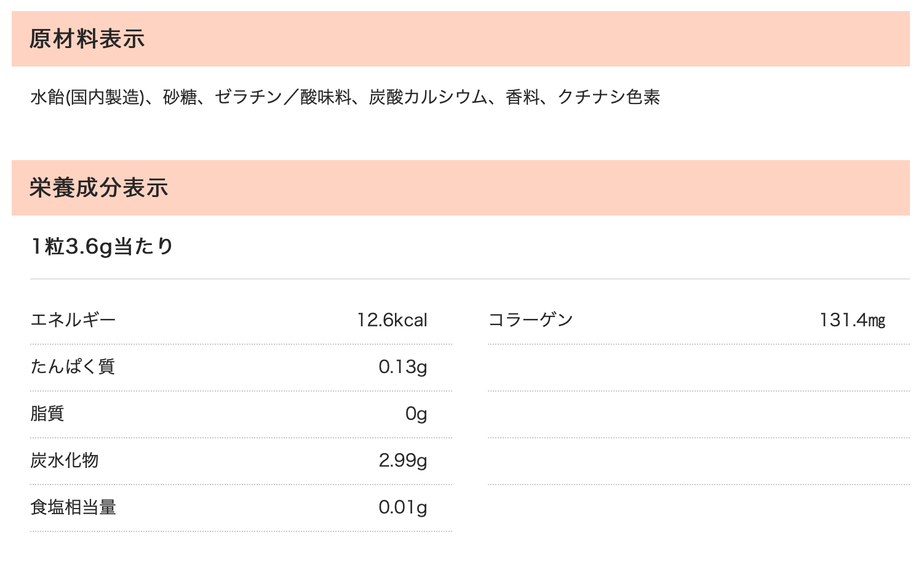Image resolution: width=924 pixels, height=564 pixels.
Task: Click 炭酸カルシウム in the ingredients list
Action: tap(428, 97)
